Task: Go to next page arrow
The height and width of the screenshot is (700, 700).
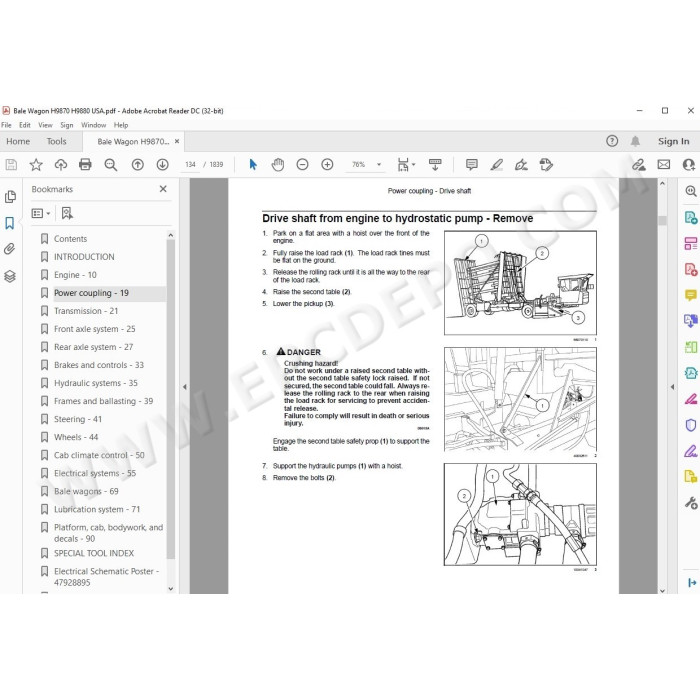Action: click(162, 165)
